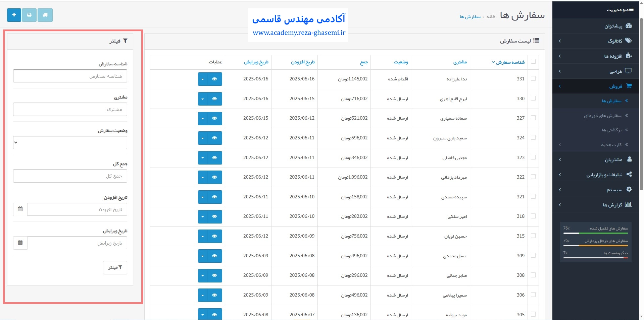Open the وضعیت سفارش status dropdown
Screen dimensions: 644x320
pos(70,142)
